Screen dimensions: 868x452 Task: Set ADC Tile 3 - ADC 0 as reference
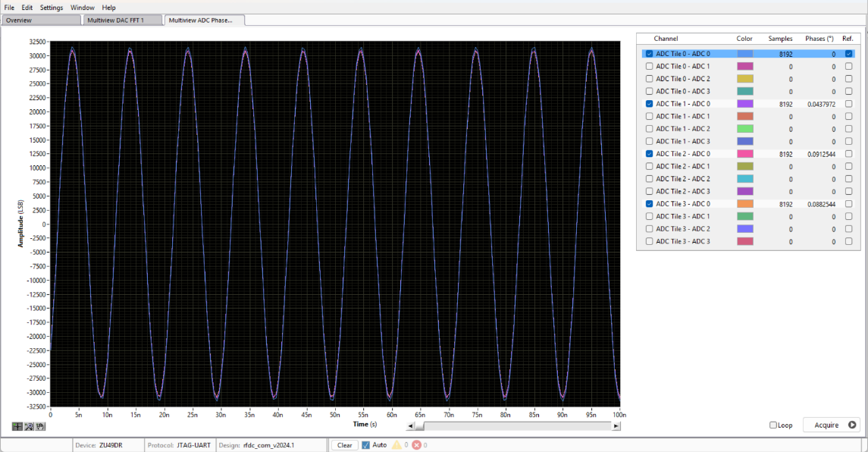pyautogui.click(x=848, y=204)
